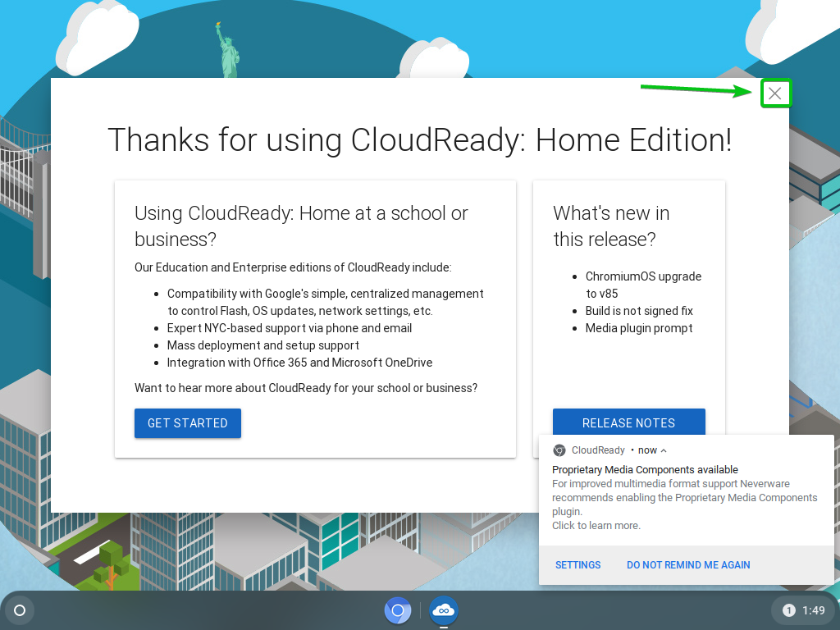Click the 'CloudReady' app name in notification header
Viewport: 840px width, 630px height.
tap(598, 450)
